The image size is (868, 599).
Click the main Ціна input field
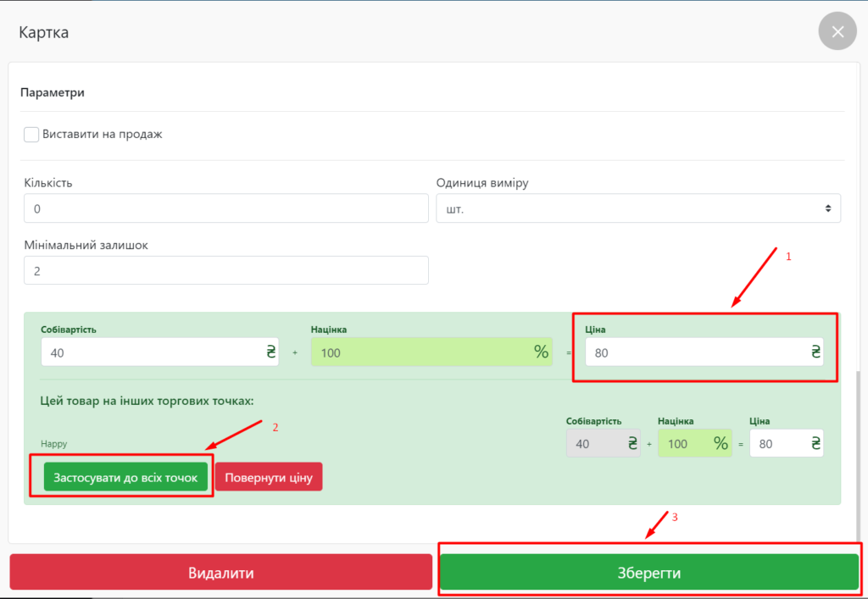(691, 352)
